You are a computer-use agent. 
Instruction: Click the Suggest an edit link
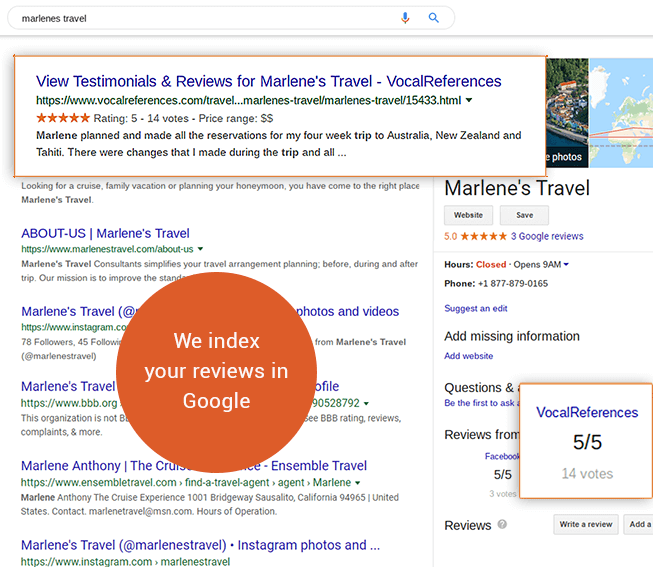pos(475,309)
